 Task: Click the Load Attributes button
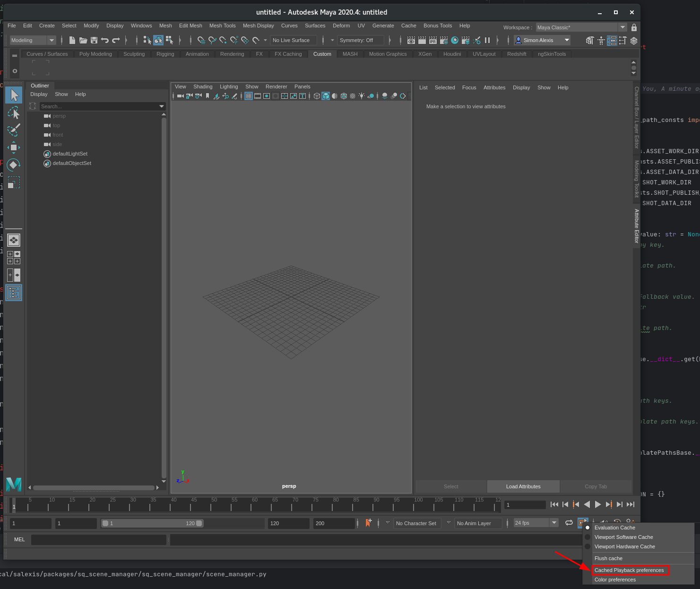pos(523,486)
